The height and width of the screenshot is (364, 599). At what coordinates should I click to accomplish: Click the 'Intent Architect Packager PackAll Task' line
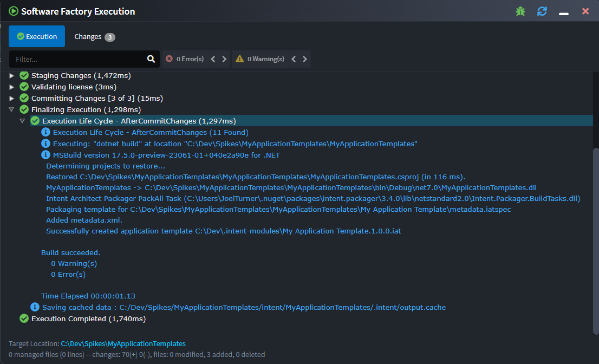[x=313, y=199]
